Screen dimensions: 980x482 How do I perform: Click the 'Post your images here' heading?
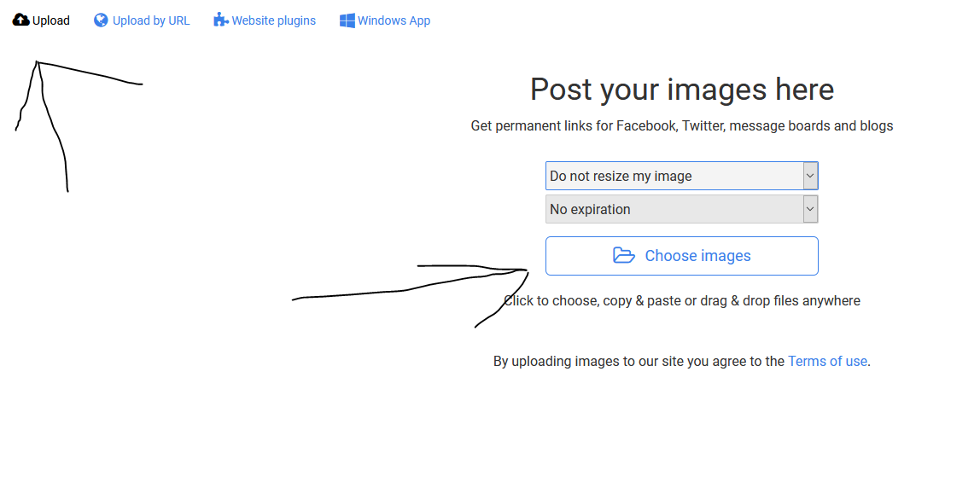coord(682,90)
